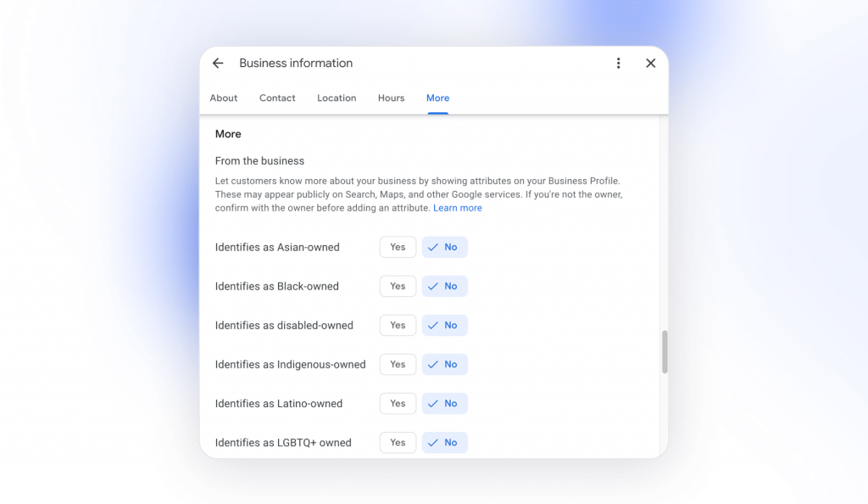868x504 pixels.
Task: Click the More tab
Action: click(x=437, y=98)
